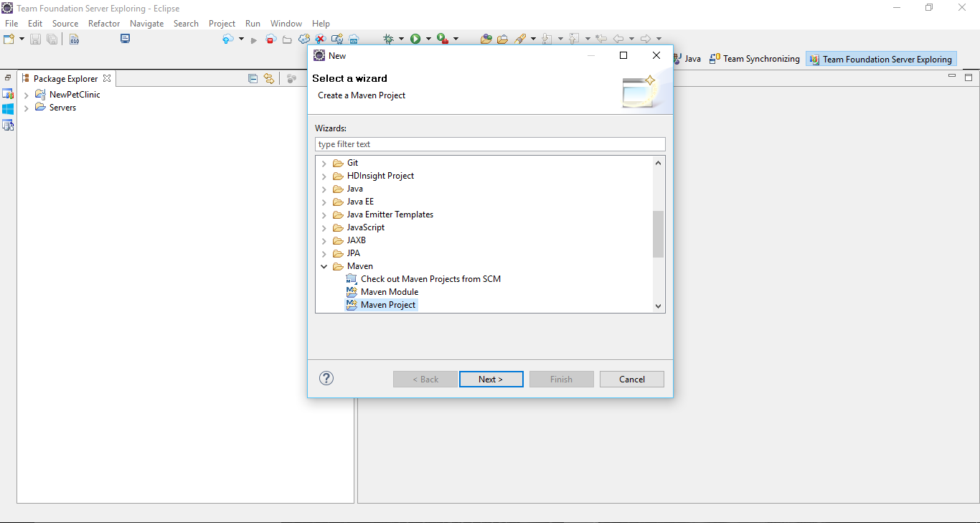980x523 pixels.
Task: Click the Debug bug icon
Action: [388, 39]
